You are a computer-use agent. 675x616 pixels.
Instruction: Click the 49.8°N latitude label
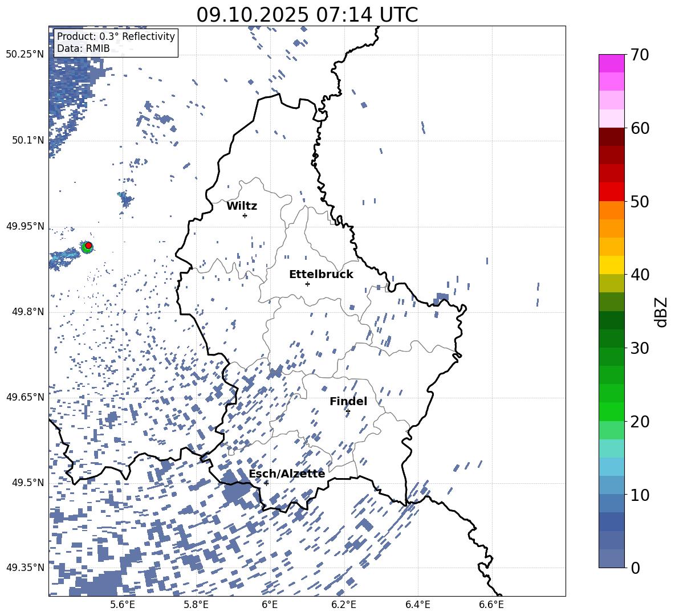point(28,312)
